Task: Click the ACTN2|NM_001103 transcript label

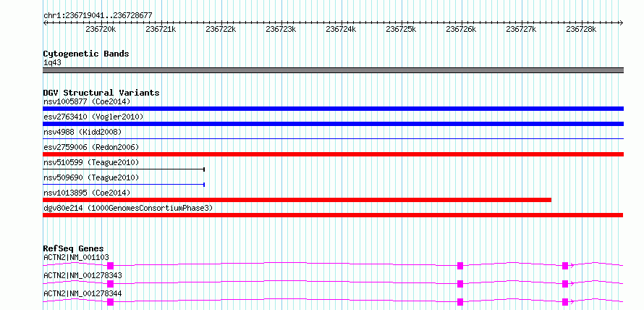Action: coord(76,257)
